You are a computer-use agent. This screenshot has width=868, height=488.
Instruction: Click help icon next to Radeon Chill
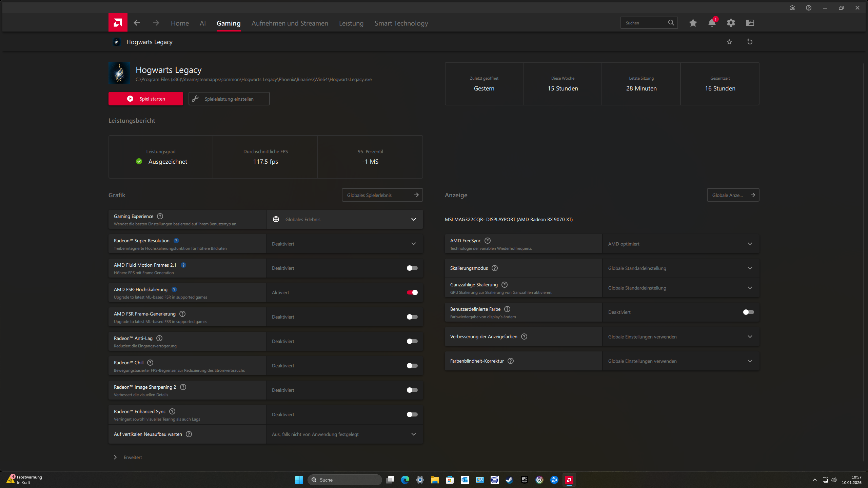click(x=150, y=363)
